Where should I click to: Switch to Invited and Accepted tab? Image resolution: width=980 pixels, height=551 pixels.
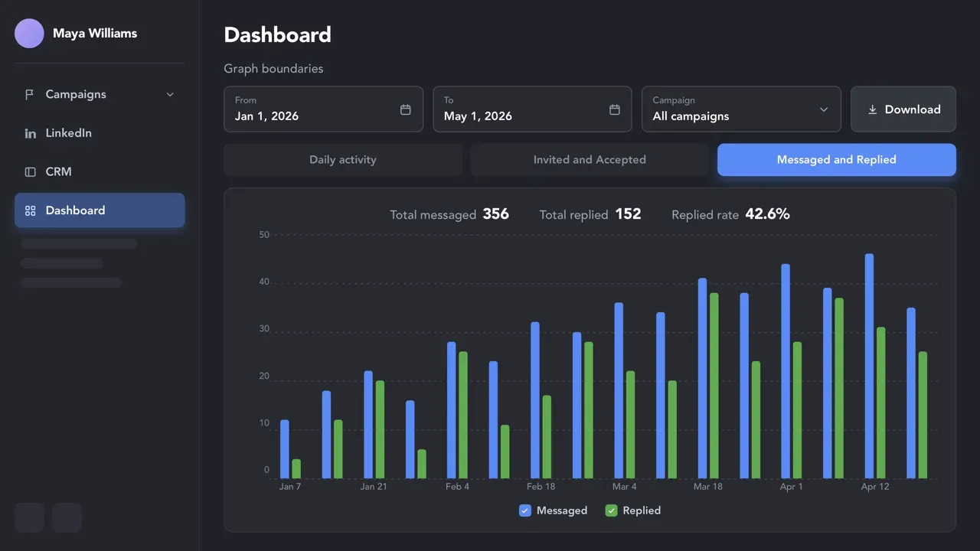pos(590,160)
